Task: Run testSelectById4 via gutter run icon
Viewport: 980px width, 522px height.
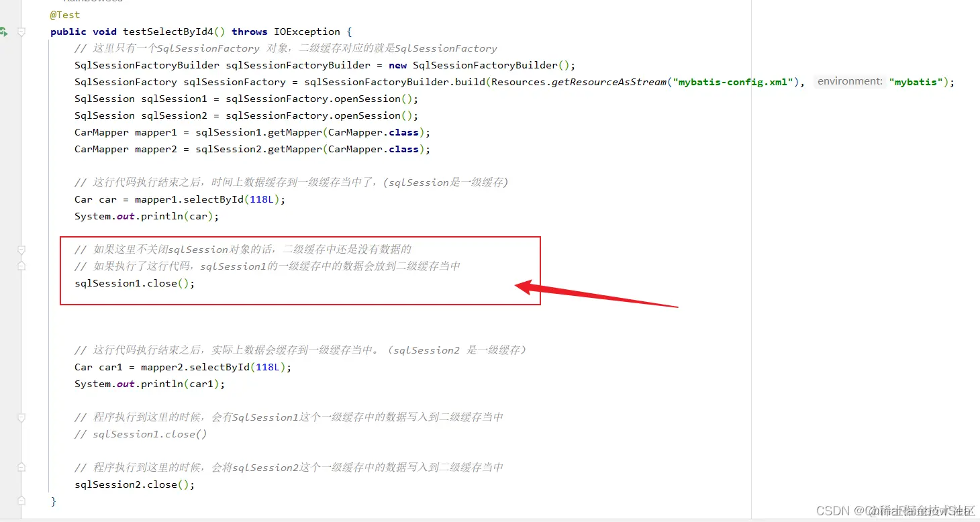Action: (x=3, y=32)
